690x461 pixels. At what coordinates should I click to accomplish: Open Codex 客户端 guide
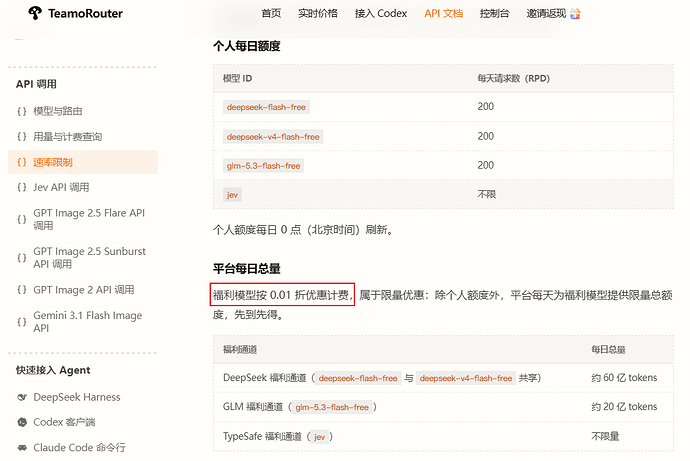click(64, 422)
